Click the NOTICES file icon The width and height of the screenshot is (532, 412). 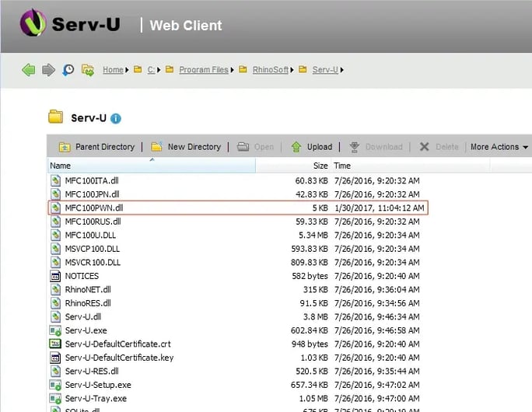click(55, 276)
